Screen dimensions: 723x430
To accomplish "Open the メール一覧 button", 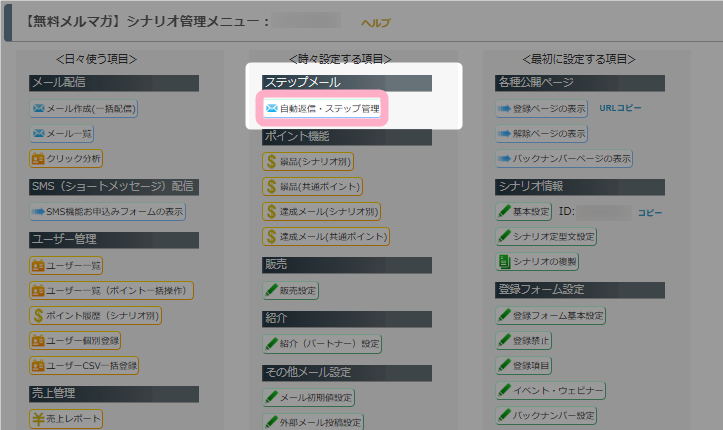I will coord(66,133).
